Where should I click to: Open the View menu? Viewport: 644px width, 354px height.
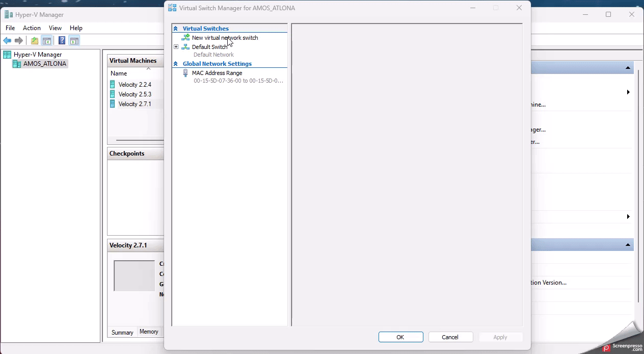[55, 28]
